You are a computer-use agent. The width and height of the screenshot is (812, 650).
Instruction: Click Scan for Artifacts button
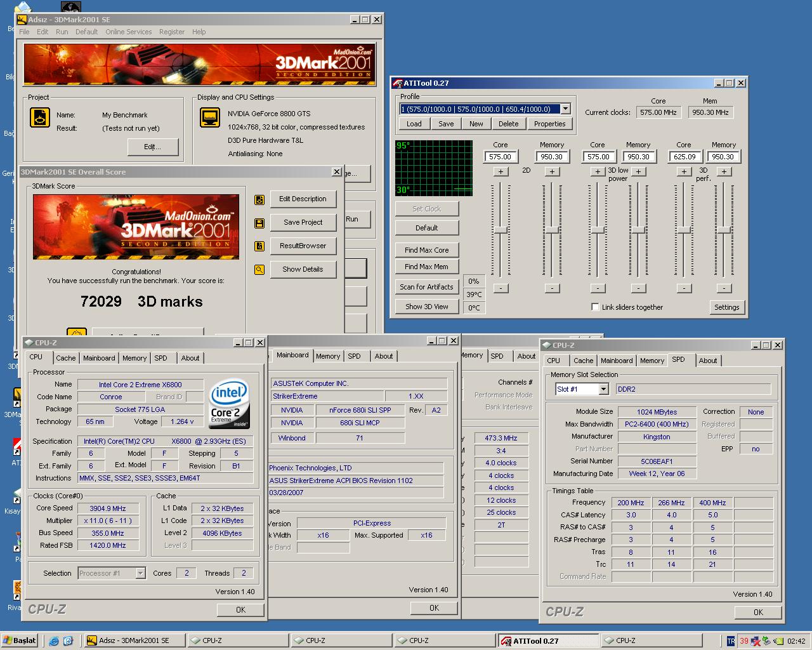[426, 287]
